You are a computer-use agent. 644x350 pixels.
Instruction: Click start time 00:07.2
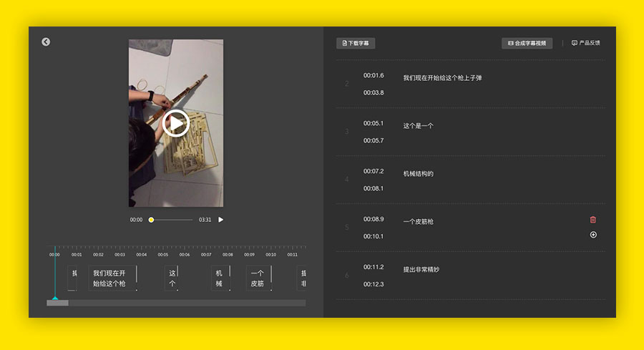click(374, 171)
